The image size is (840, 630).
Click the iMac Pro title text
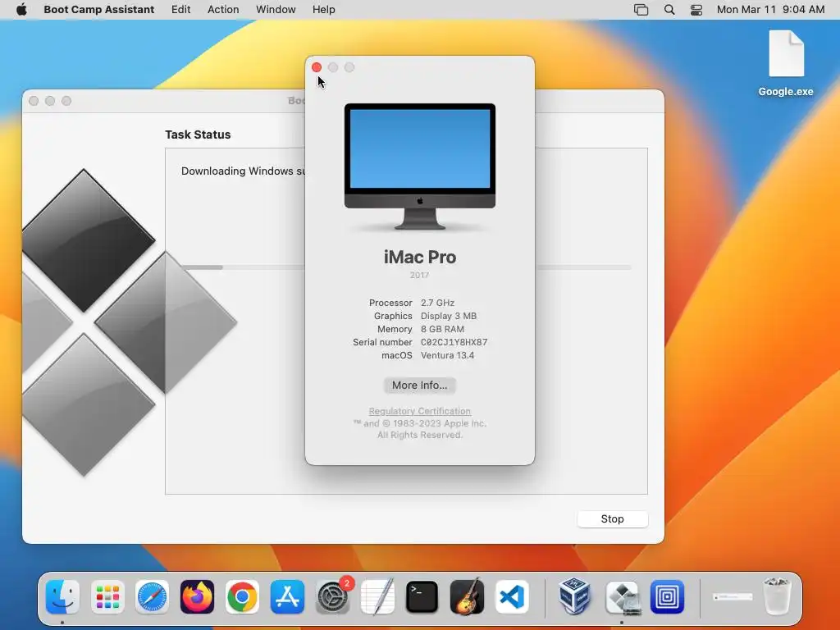[419, 257]
